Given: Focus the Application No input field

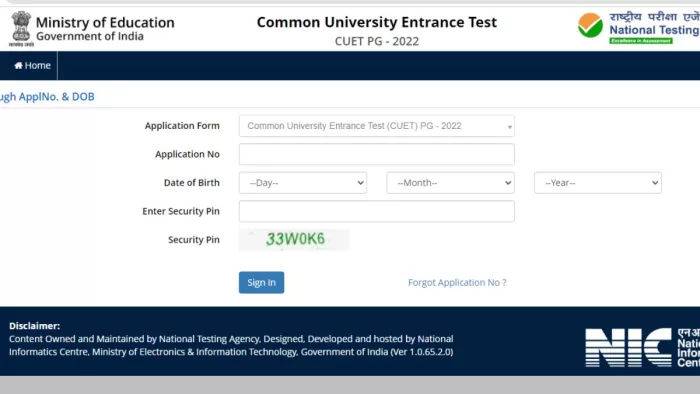Looking at the screenshot, I should pyautogui.click(x=376, y=154).
